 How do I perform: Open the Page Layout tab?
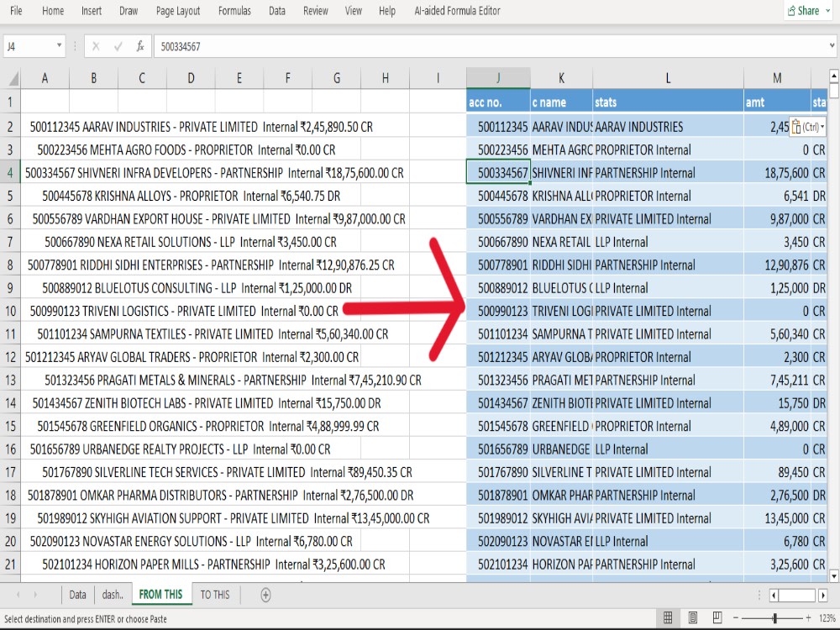pyautogui.click(x=178, y=11)
